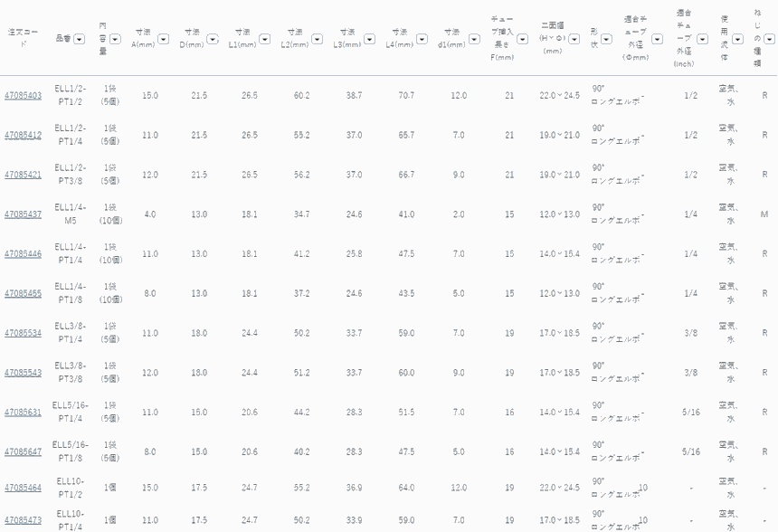Screen dimensions: 778x532
Task: Click the 寸法L2(mm) filter arrow icon
Action: (316, 39)
